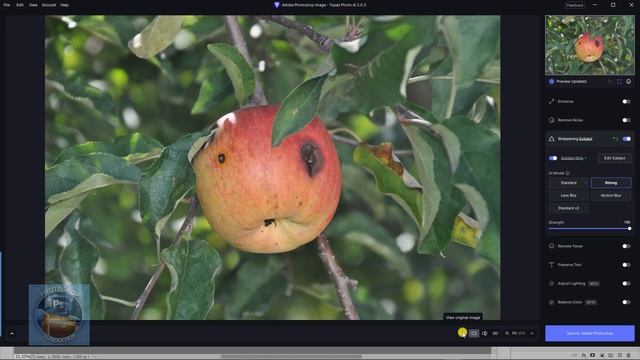This screenshot has width=640, height=360.
Task: Disable the Sharpening toggle
Action: tap(627, 139)
